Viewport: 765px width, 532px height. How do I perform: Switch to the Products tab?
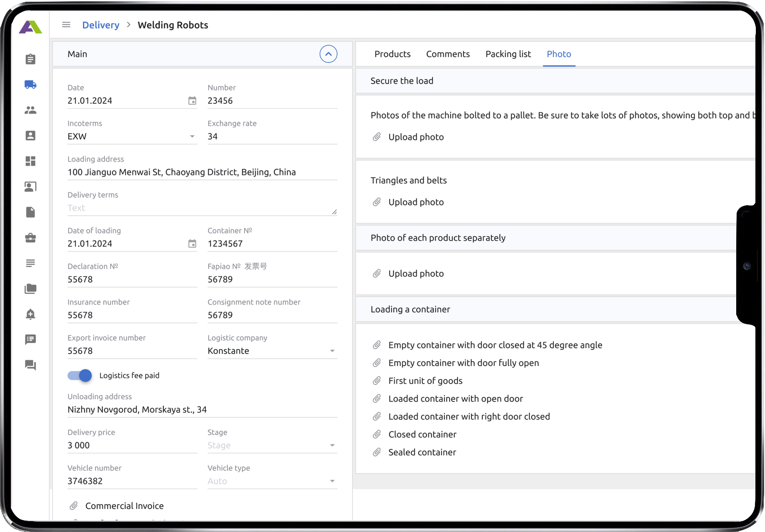392,54
